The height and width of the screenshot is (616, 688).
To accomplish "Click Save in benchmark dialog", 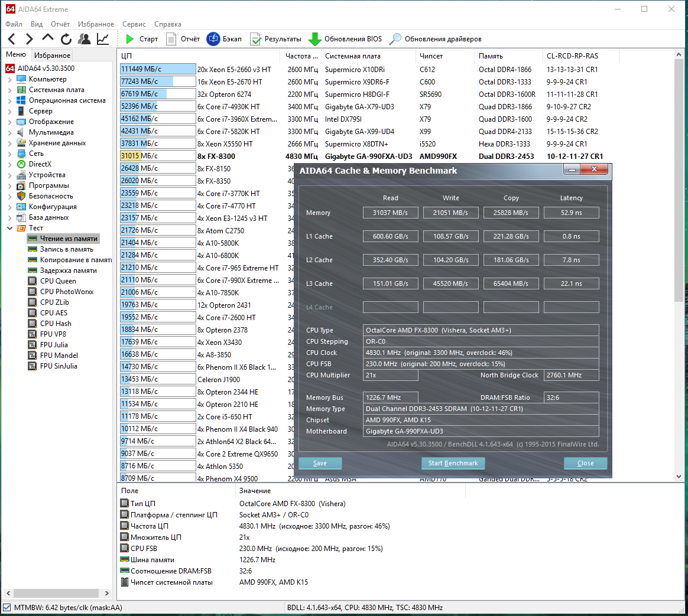I will [x=320, y=463].
